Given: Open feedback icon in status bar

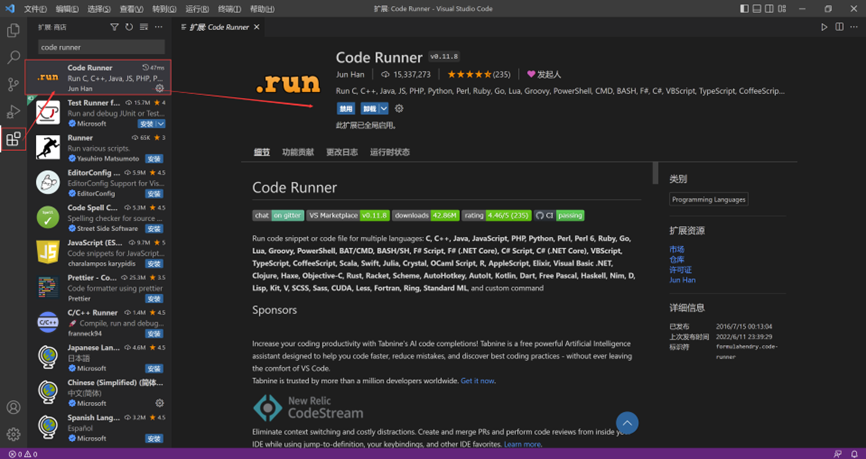Looking at the screenshot, I should [838, 454].
